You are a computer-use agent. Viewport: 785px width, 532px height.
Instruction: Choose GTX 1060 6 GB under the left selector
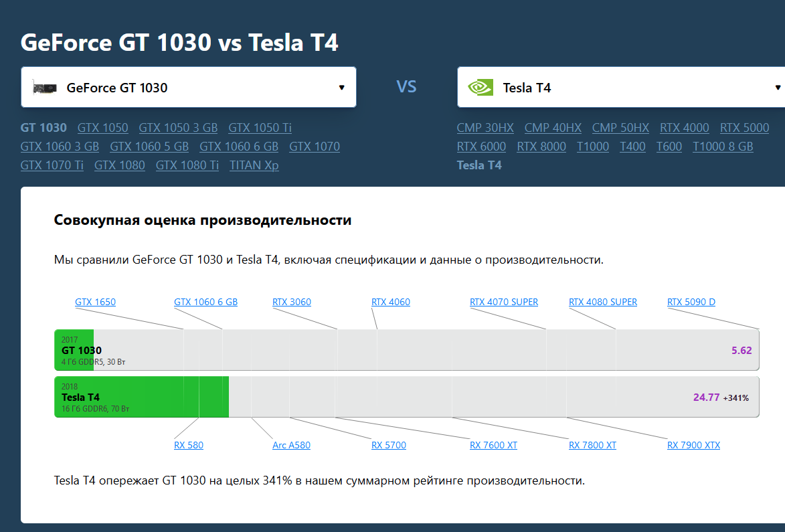point(239,147)
